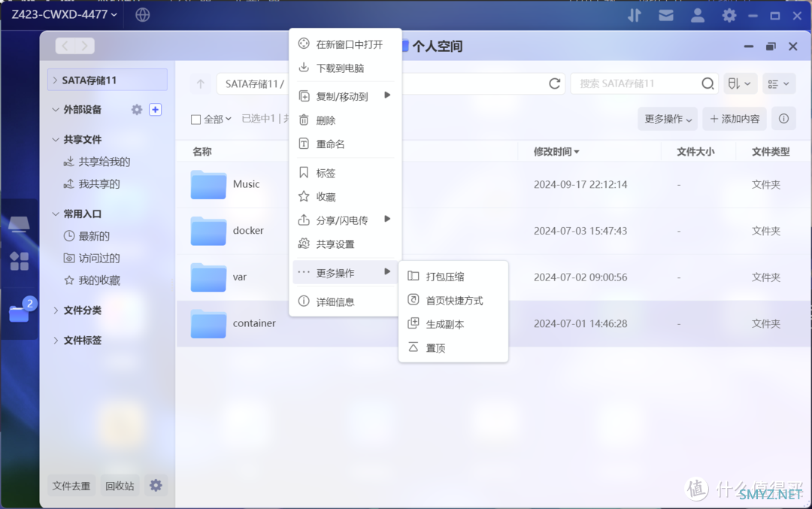Choose 删除 in the context menu
Image resolution: width=812 pixels, height=509 pixels.
345,120
